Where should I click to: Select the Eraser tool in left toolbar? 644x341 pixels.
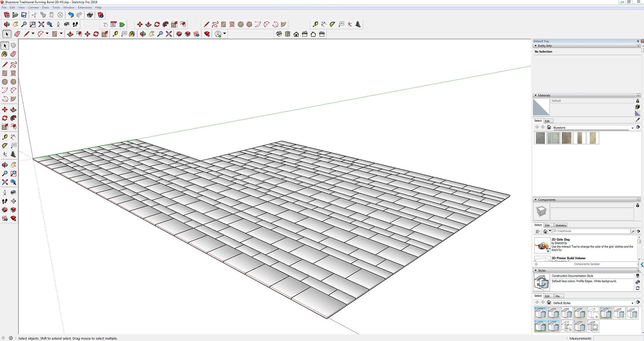pos(13,54)
